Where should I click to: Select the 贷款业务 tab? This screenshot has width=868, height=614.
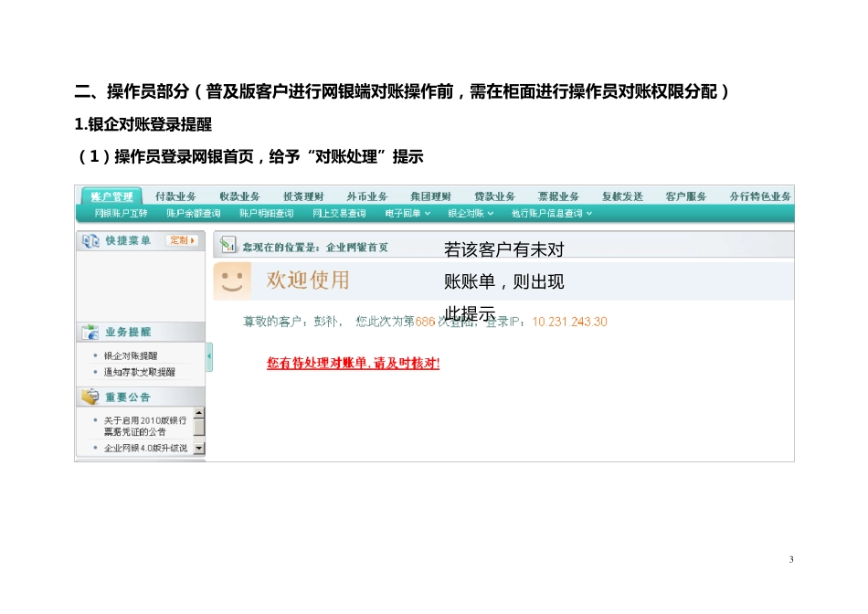494,196
